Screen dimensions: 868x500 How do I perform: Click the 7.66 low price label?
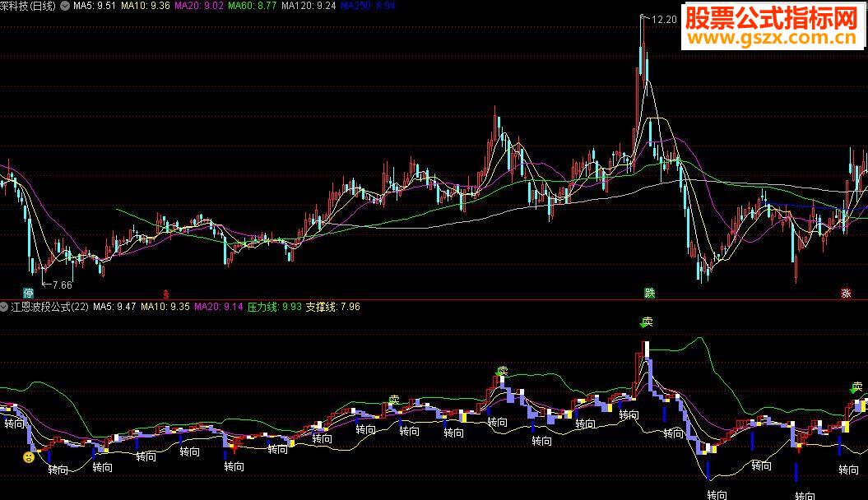(62, 285)
